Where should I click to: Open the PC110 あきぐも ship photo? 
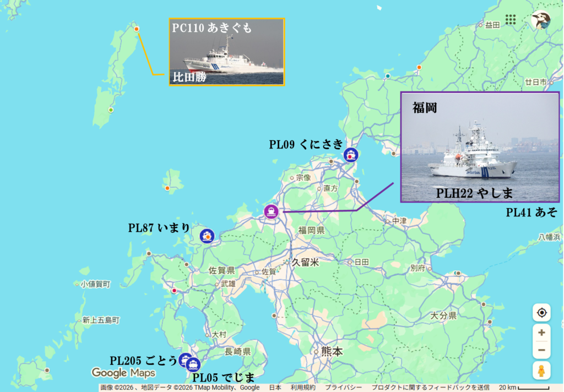pyautogui.click(x=227, y=52)
